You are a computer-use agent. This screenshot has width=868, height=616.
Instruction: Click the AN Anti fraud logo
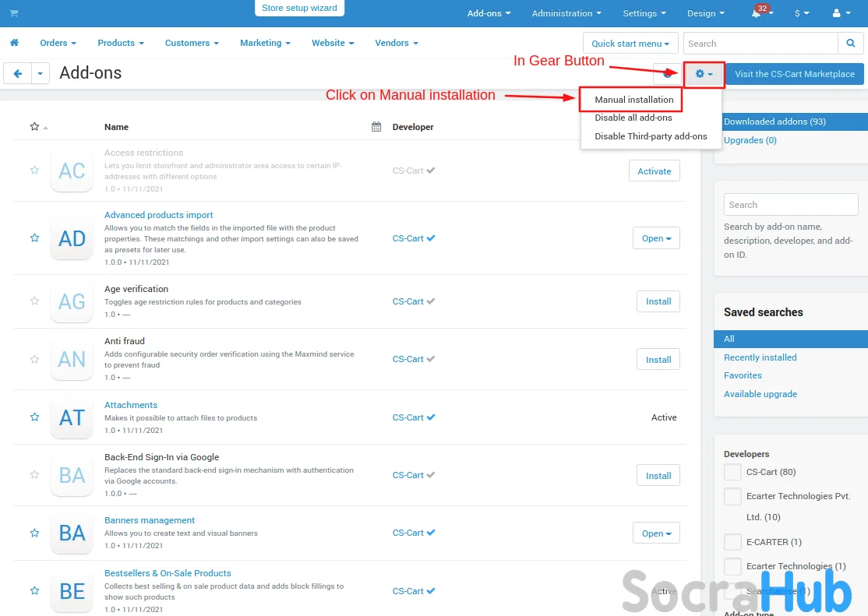pyautogui.click(x=72, y=360)
